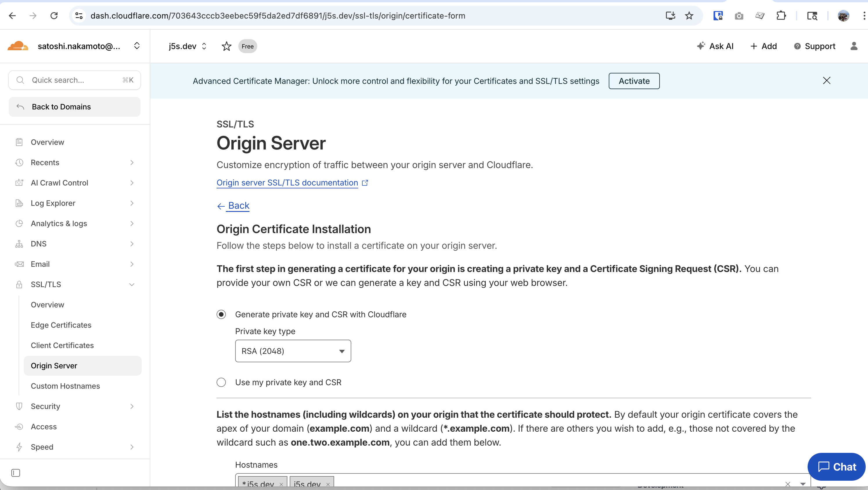Expand the DNS sidebar section
868x490 pixels.
(x=132, y=244)
